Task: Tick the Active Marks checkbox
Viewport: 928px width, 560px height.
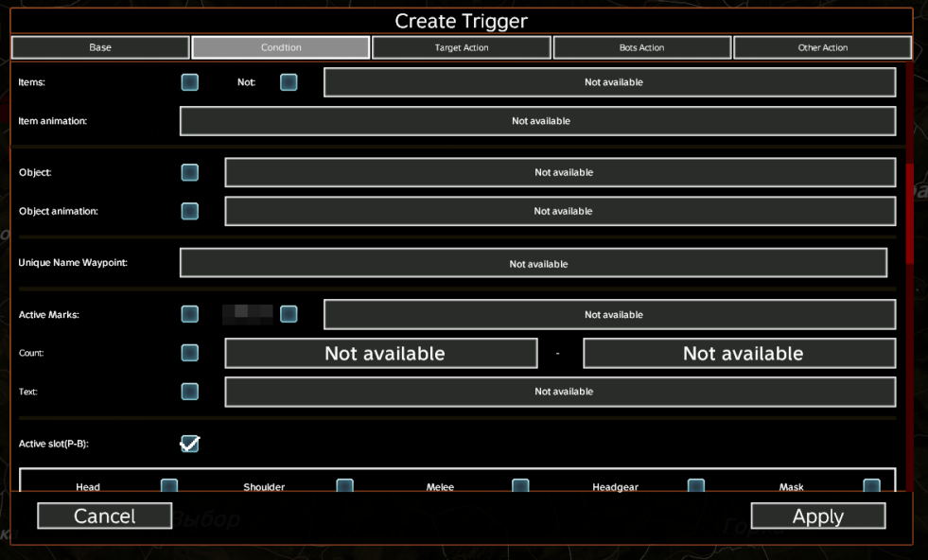Action: (x=190, y=314)
